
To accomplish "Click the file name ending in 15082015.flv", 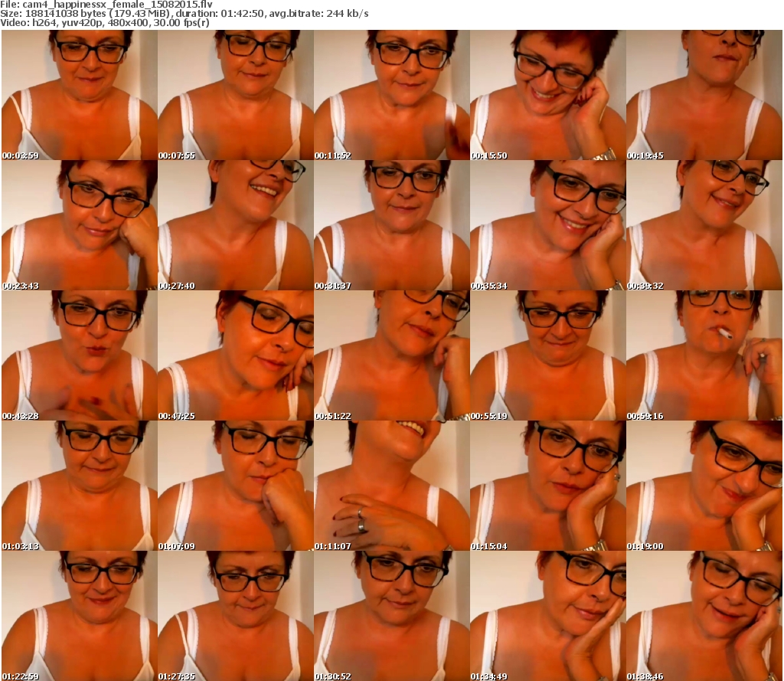I will tap(117, 5).
